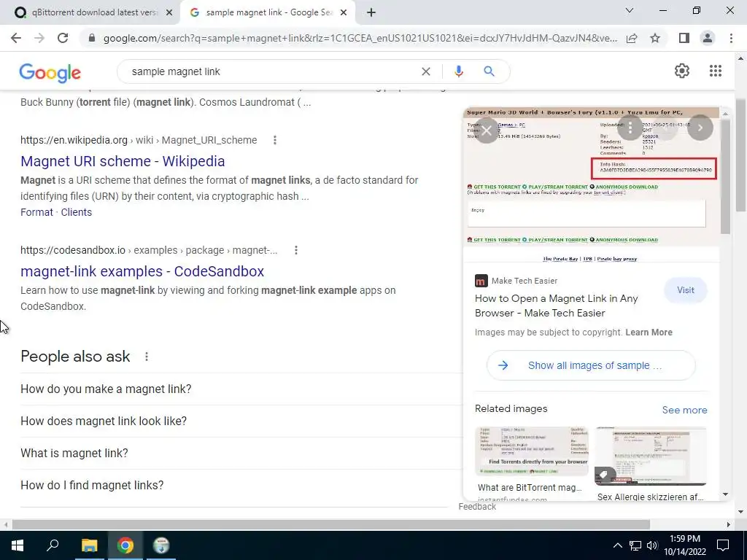Viewport: 747px width, 560px height.
Task: Show hidden system tray icons
Action: point(617,545)
